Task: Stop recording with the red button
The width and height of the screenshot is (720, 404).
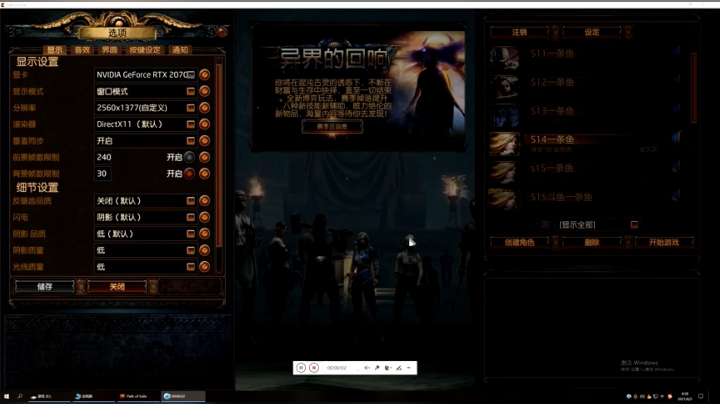Action: 314,368
